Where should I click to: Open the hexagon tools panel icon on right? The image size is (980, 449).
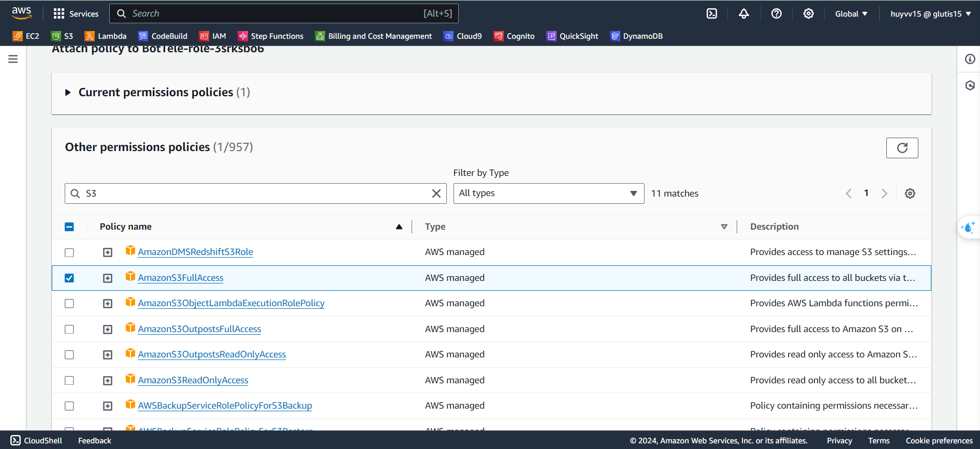[x=970, y=85]
